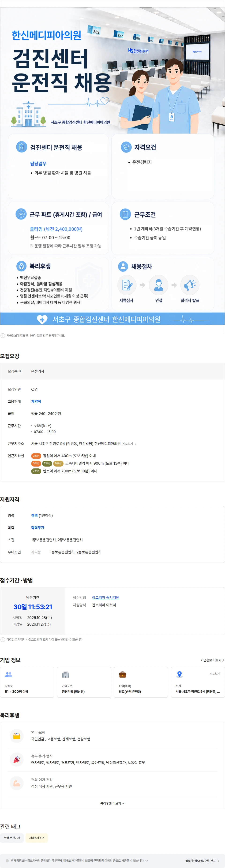Select the 수행·운전기사 tag

click(x=12, y=838)
